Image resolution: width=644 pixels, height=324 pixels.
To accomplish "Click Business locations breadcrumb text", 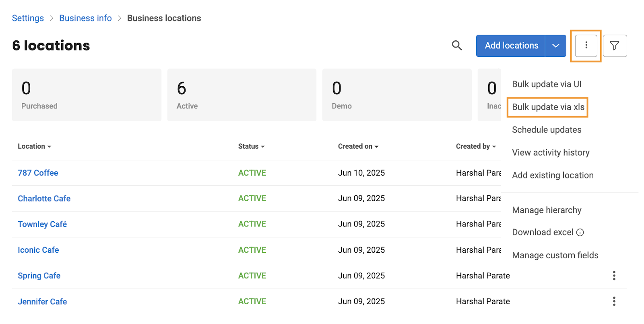I will [164, 18].
